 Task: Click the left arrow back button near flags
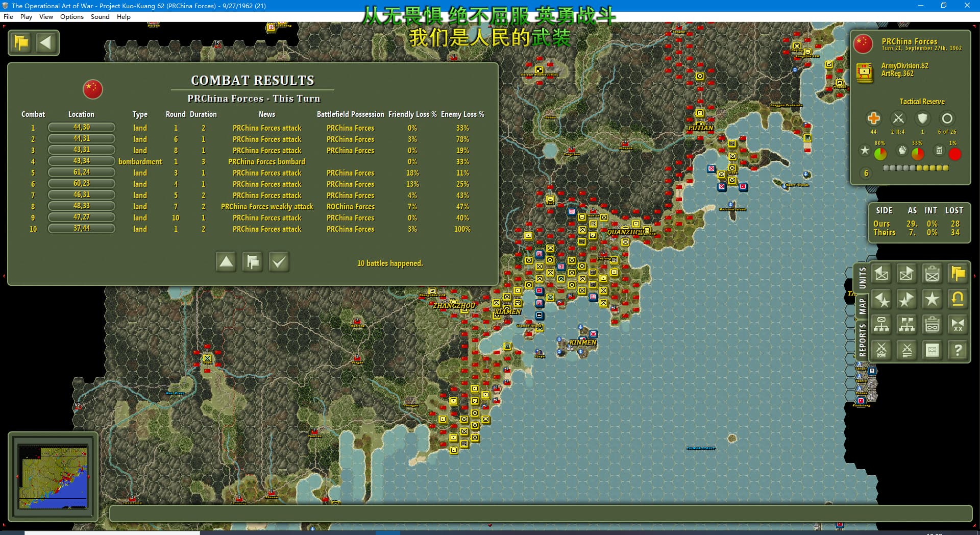click(x=46, y=42)
